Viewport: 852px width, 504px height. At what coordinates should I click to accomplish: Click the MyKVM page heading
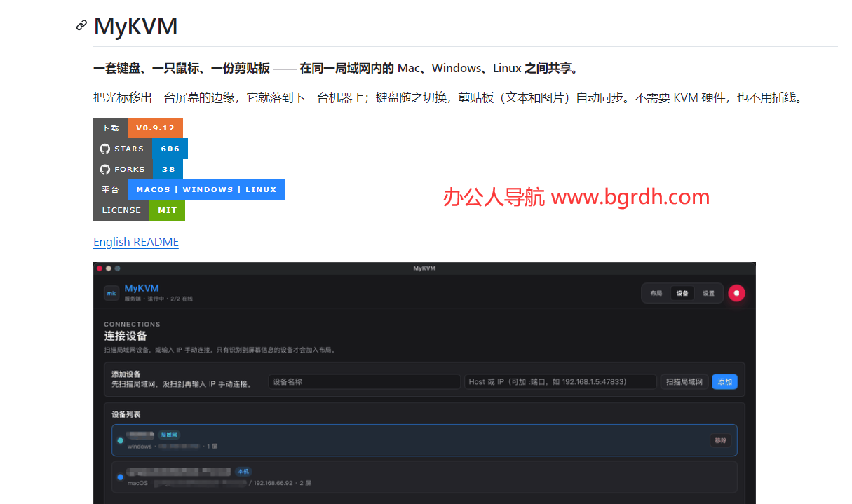(x=135, y=27)
